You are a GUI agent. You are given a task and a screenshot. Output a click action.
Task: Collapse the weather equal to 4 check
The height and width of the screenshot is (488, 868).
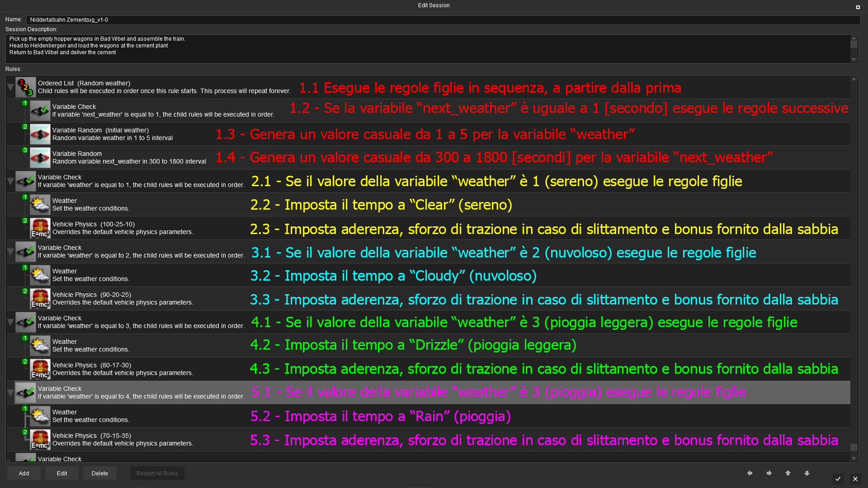[x=10, y=393]
